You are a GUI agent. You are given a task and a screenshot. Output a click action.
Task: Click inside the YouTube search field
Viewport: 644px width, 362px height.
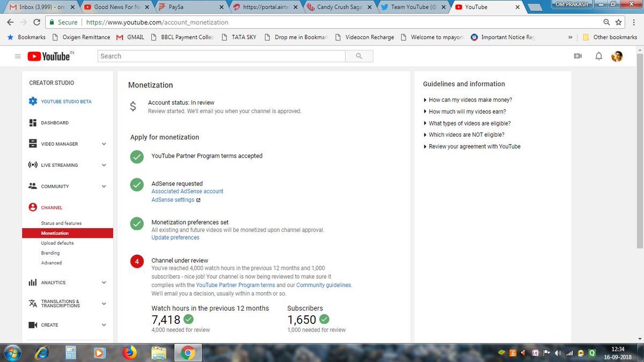(x=222, y=56)
